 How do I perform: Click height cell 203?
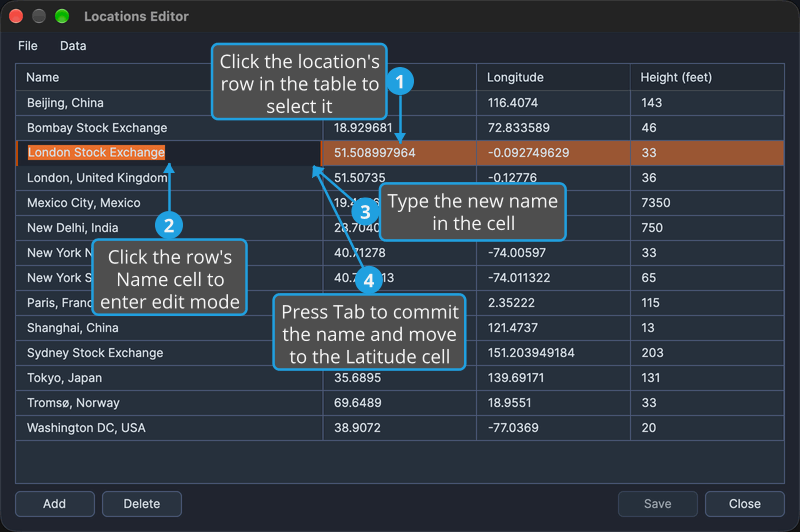pos(707,353)
